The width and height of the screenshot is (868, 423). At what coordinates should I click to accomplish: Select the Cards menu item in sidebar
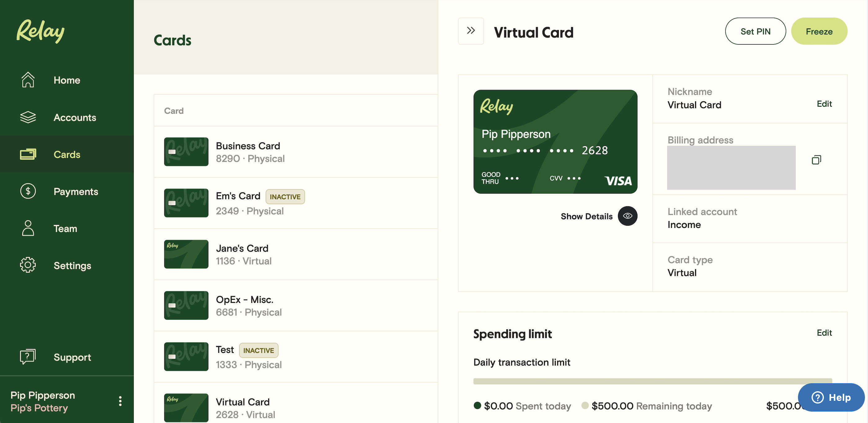click(67, 154)
